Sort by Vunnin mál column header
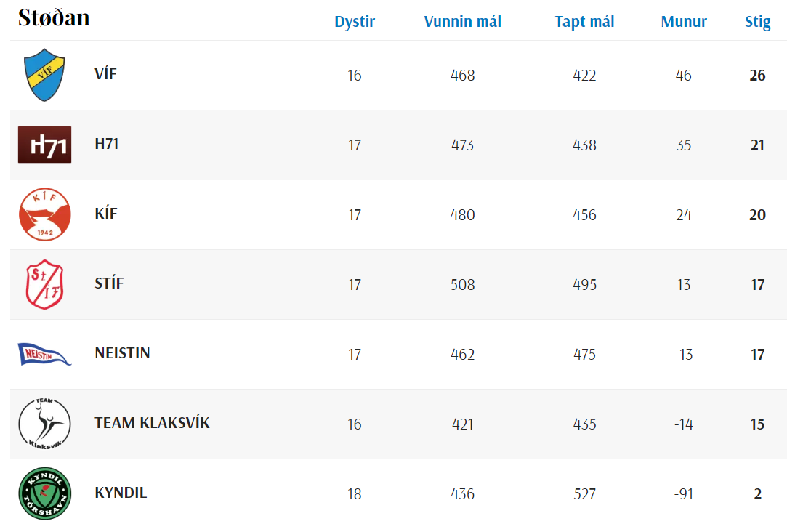The width and height of the screenshot is (787, 532). pyautogui.click(x=462, y=22)
